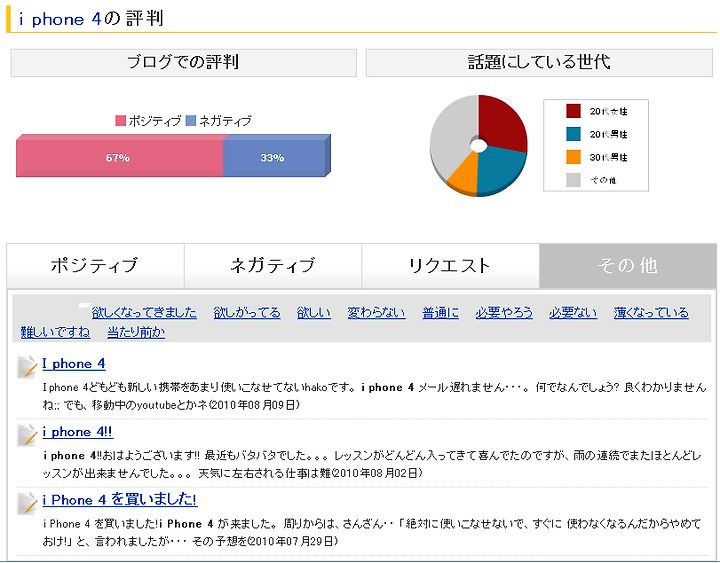Switch to the ネガティブ tab
Image resolution: width=720 pixels, height=563 pixels.
tap(273, 266)
